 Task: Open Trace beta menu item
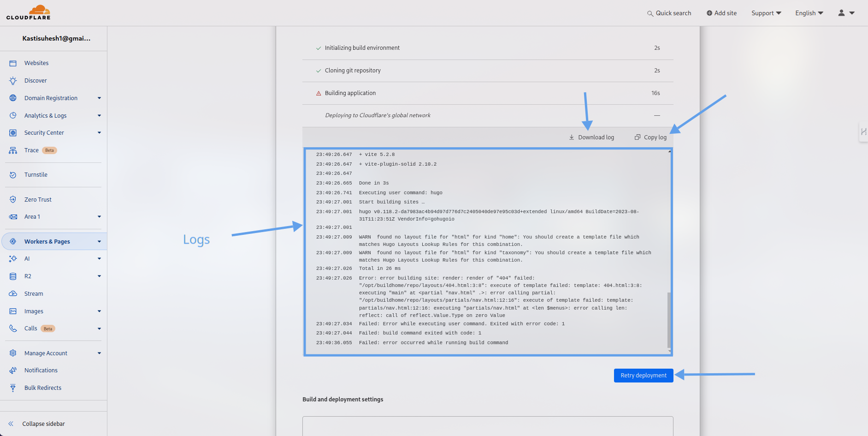(32, 150)
